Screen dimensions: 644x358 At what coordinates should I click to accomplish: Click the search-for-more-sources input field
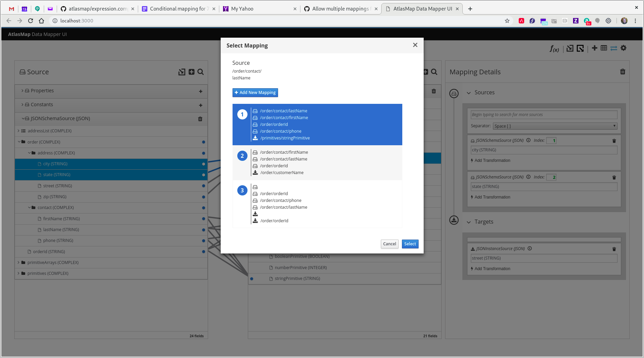[x=543, y=115]
